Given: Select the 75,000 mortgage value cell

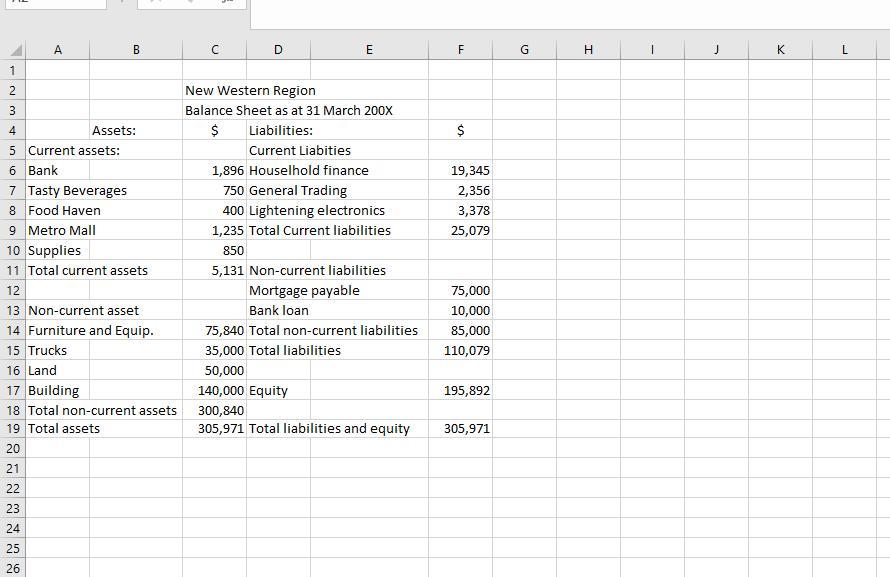Looking at the screenshot, I should click(x=460, y=290).
